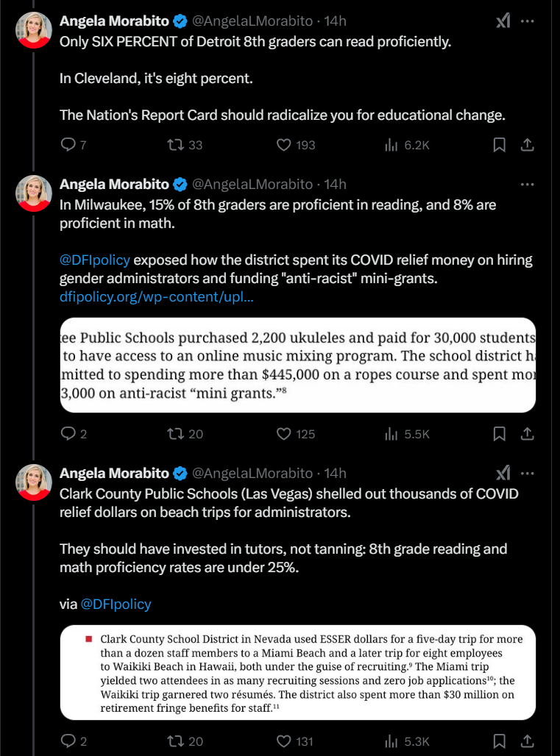Open more options menu on first tweet
560x756 pixels.
click(x=527, y=21)
